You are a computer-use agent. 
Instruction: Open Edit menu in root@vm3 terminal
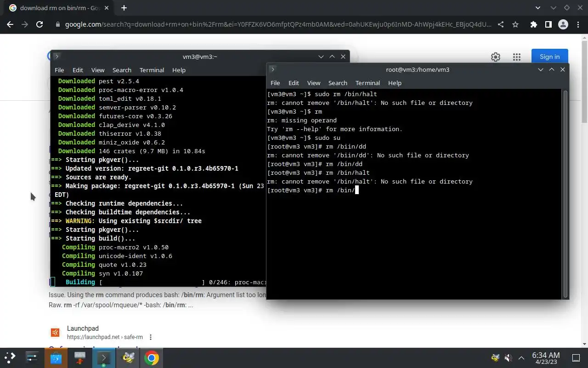click(294, 83)
